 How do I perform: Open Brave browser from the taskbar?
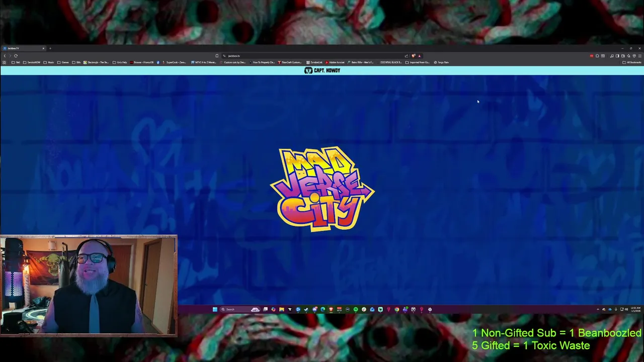(331, 309)
